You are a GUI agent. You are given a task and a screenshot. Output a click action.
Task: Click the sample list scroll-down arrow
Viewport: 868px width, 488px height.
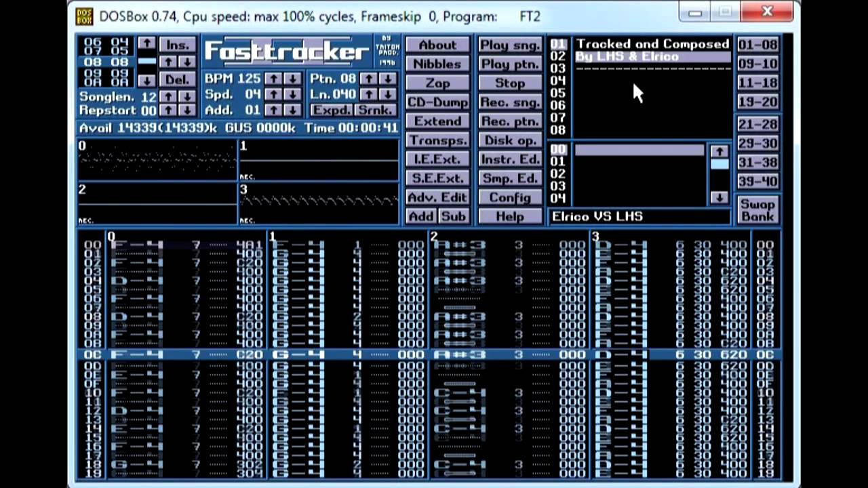(x=719, y=197)
